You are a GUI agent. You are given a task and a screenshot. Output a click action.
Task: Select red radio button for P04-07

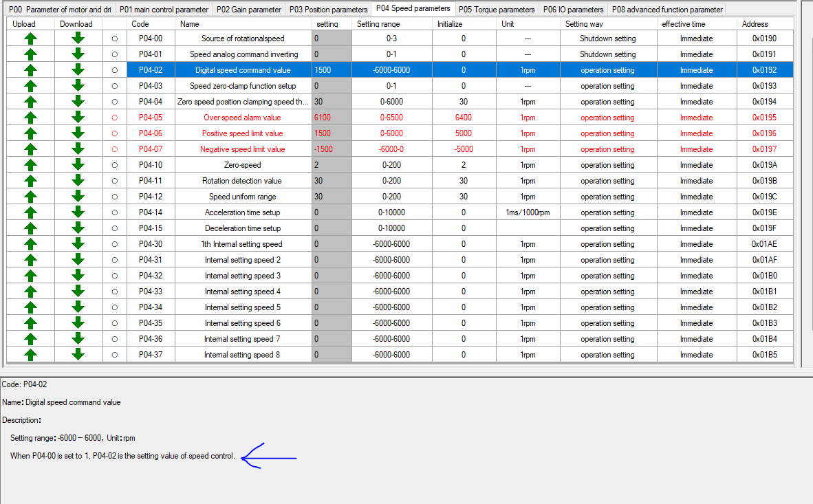(115, 149)
